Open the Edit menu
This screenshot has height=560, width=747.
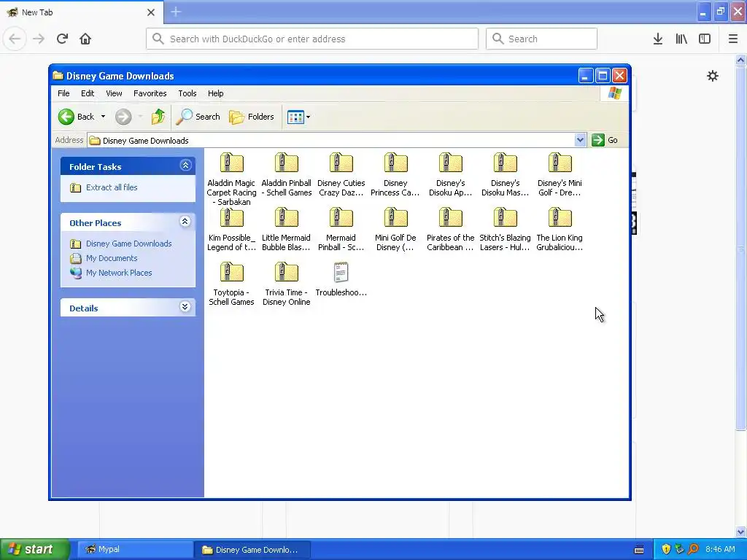click(x=88, y=93)
